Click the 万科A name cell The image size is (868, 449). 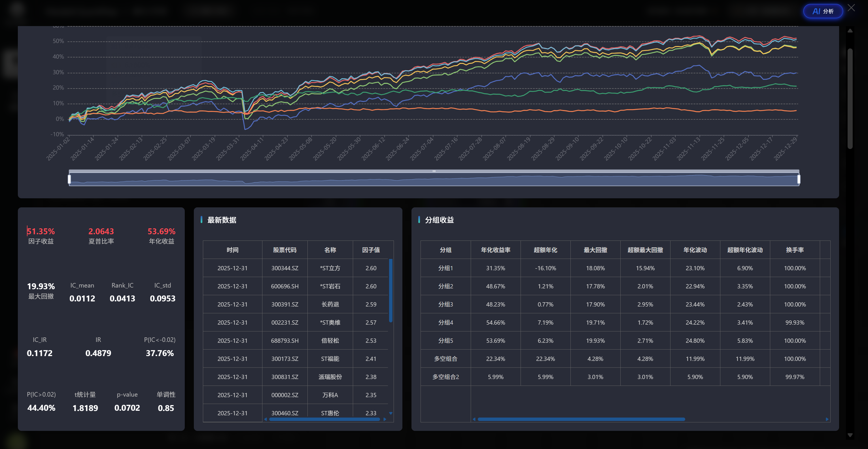tap(330, 395)
